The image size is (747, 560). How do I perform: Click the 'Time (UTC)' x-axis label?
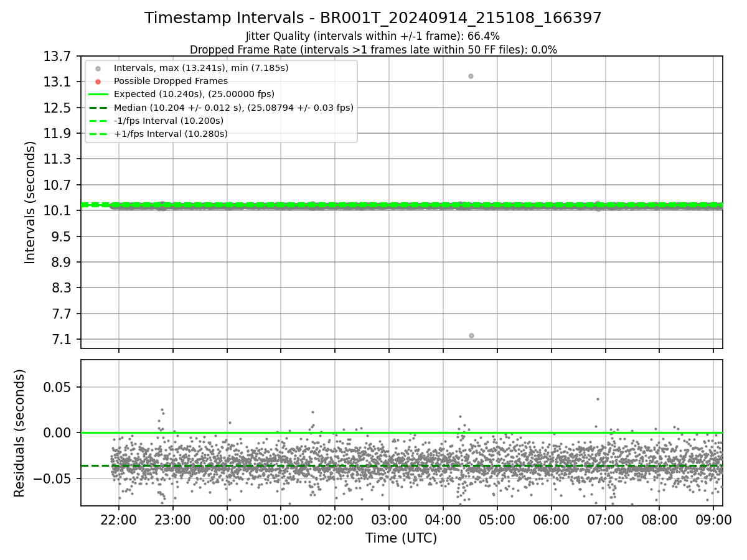pyautogui.click(x=401, y=538)
